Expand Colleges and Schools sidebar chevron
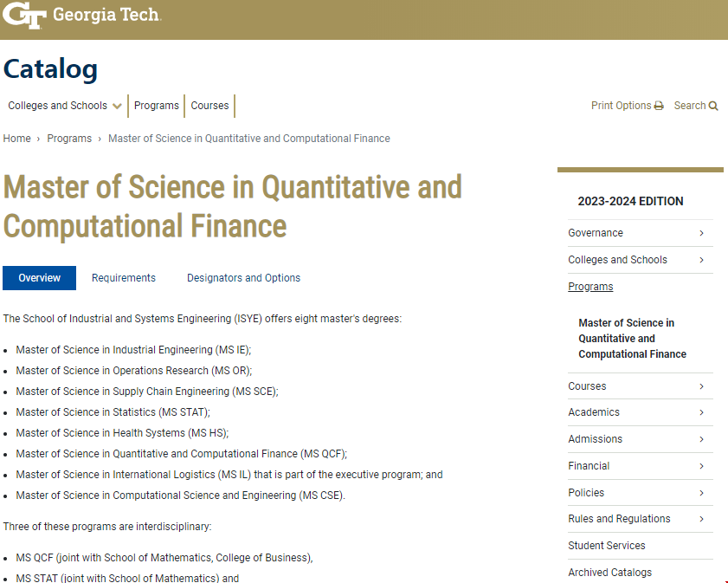This screenshot has height=583, width=728. coord(701,260)
